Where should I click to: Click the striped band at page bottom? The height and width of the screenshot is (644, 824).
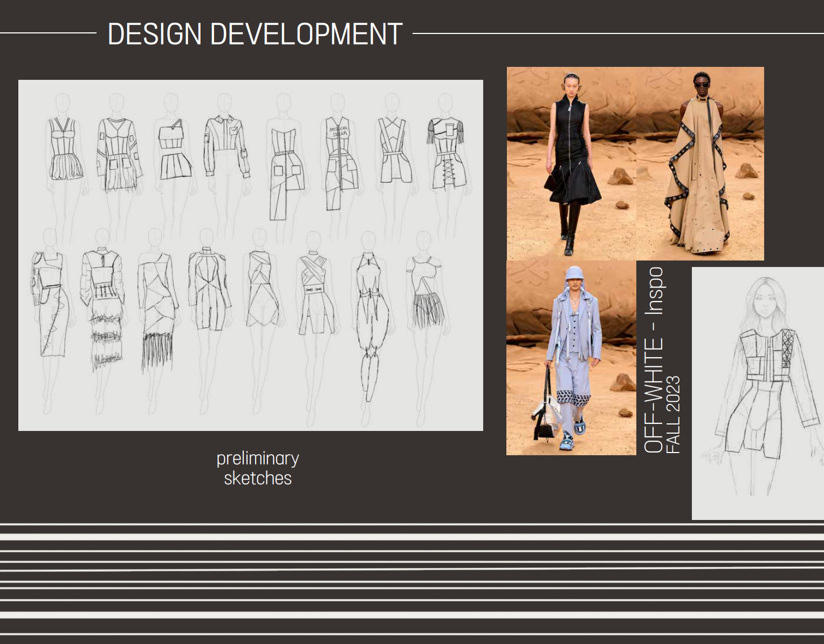click(x=412, y=583)
